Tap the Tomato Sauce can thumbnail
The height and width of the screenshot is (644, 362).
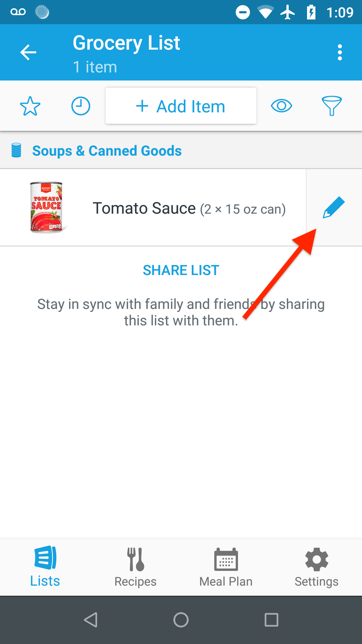(x=47, y=207)
